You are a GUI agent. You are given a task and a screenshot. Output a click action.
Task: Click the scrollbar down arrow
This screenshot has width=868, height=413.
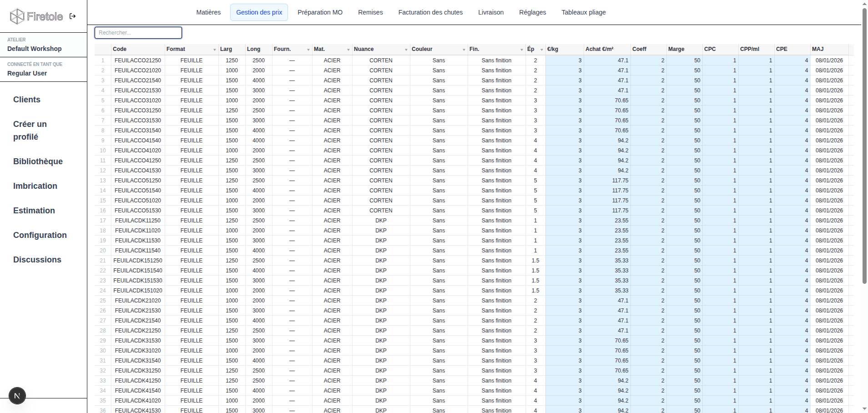(864, 409)
